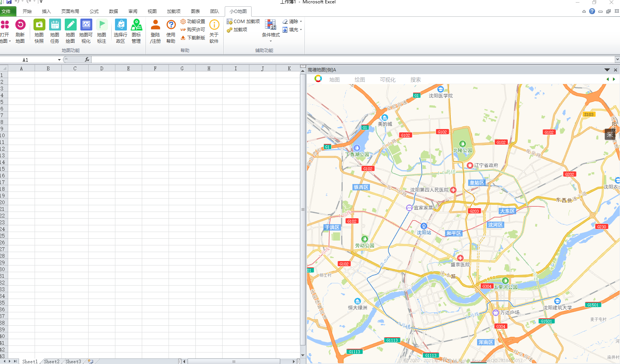Open the map pane options dropdown triangle
This screenshot has width=620, height=364.
pos(607,70)
